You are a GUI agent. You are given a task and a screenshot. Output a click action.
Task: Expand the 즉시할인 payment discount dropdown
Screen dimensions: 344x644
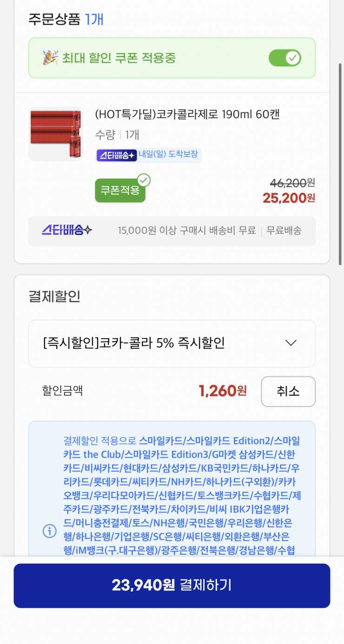[x=172, y=343]
